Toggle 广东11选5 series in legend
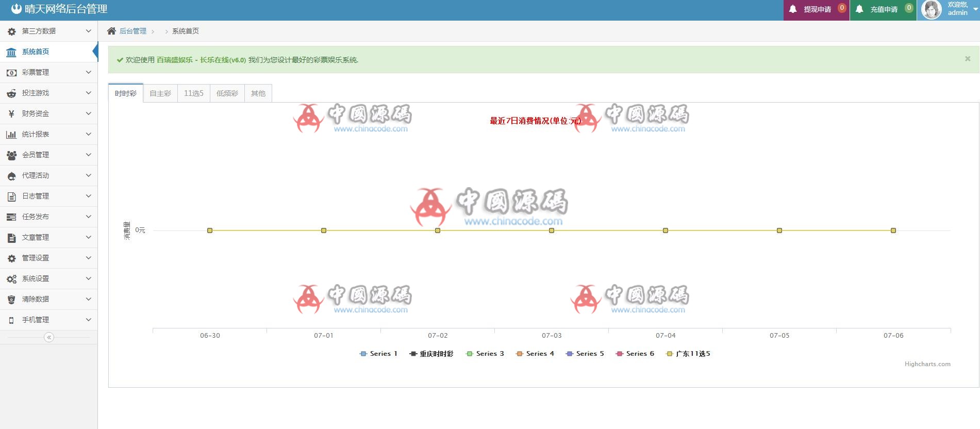This screenshot has height=429, width=980. 688,354
